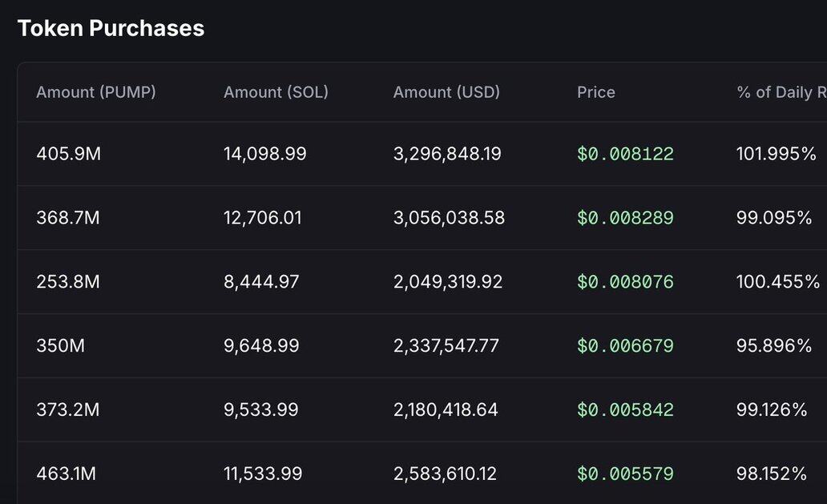Click the 2,049,319.92 USD amount cell
Image resolution: width=827 pixels, height=504 pixels.
point(448,281)
